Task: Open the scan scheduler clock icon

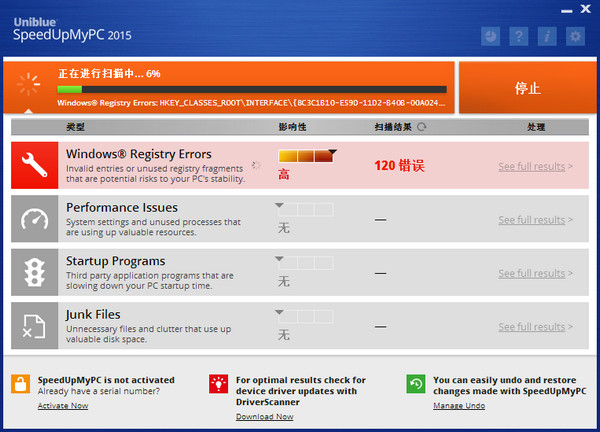Action: [491, 36]
